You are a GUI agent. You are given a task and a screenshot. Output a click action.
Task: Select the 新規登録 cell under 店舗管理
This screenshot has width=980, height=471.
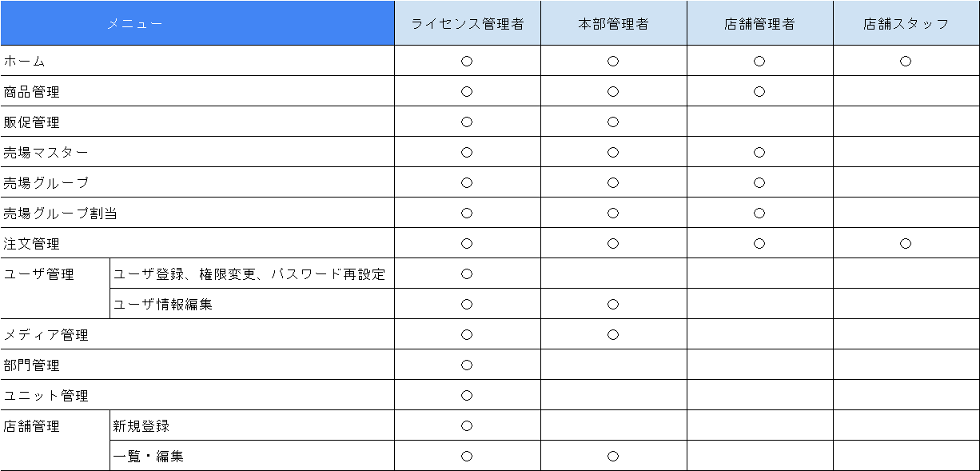(252, 425)
